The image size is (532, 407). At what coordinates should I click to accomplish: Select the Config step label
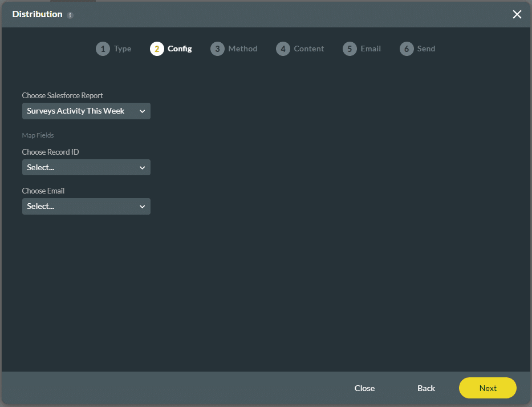[x=180, y=49]
